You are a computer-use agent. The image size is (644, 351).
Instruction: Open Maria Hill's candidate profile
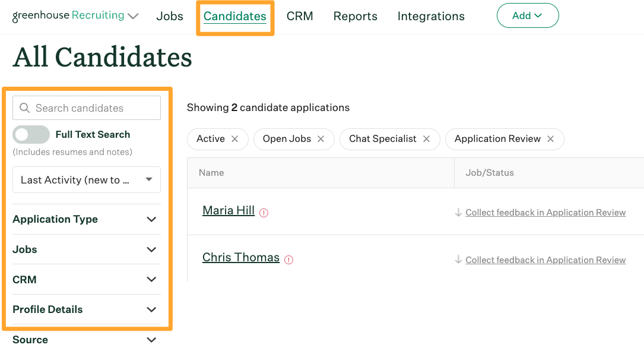pyautogui.click(x=229, y=210)
